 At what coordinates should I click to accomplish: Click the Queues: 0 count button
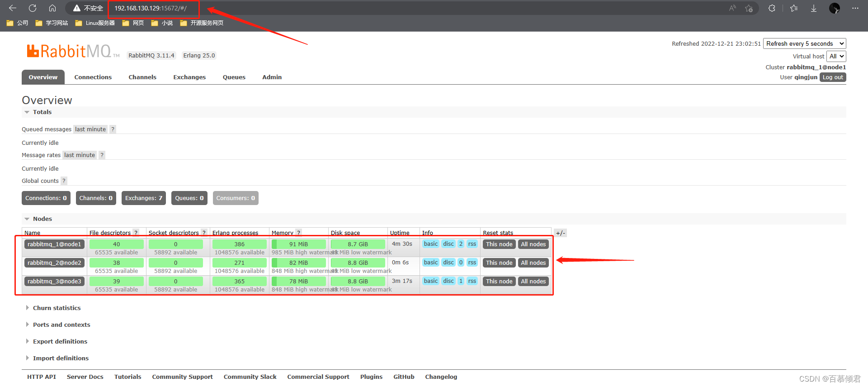[189, 198]
